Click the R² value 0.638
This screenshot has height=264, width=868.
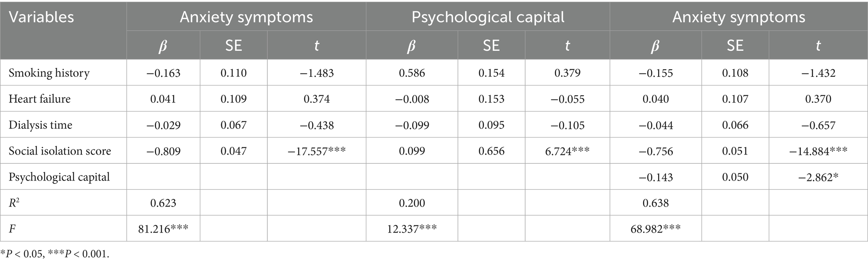pos(656,203)
